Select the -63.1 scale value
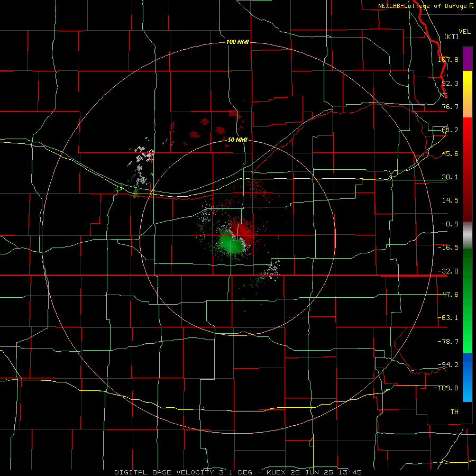 point(448,318)
